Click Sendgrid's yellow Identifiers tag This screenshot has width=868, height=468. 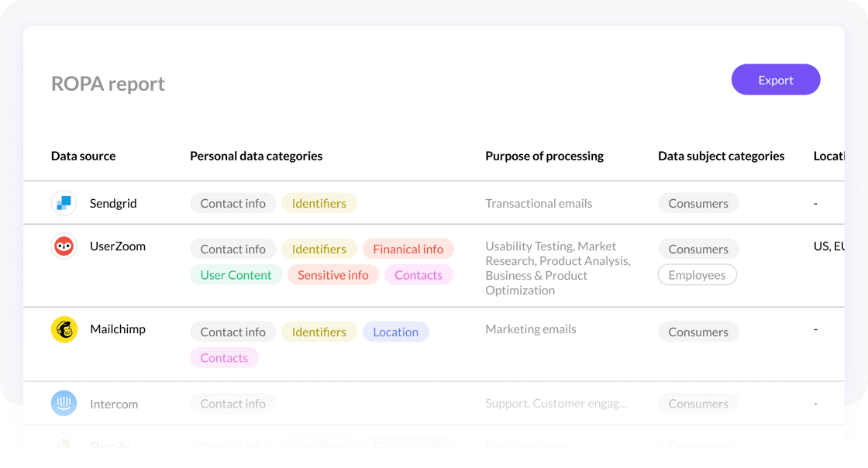coord(319,203)
